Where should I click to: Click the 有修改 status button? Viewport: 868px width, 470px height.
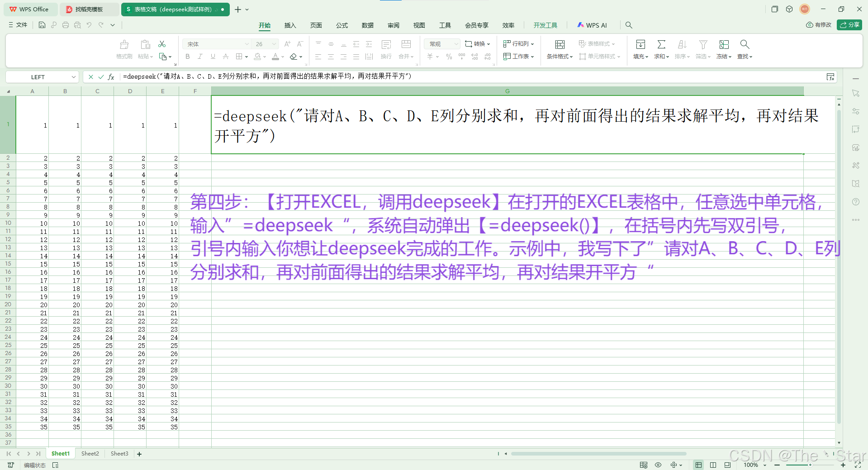pos(819,25)
